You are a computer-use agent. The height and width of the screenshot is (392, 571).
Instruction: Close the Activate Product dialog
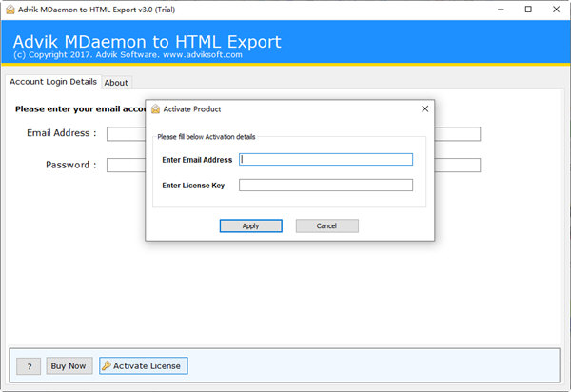tap(424, 109)
